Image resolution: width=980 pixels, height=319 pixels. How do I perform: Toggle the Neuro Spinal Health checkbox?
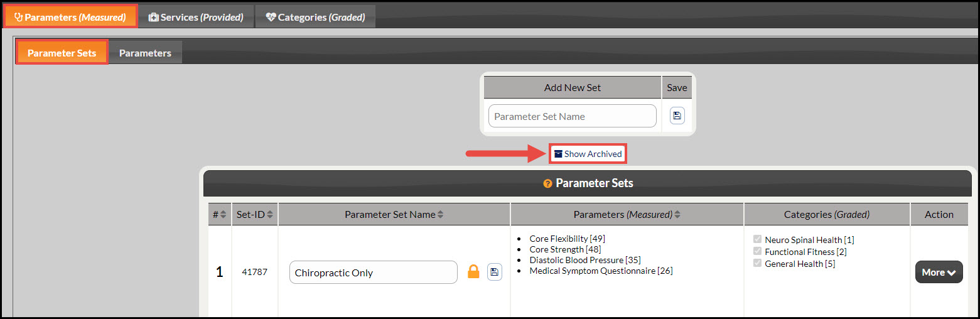(x=757, y=239)
